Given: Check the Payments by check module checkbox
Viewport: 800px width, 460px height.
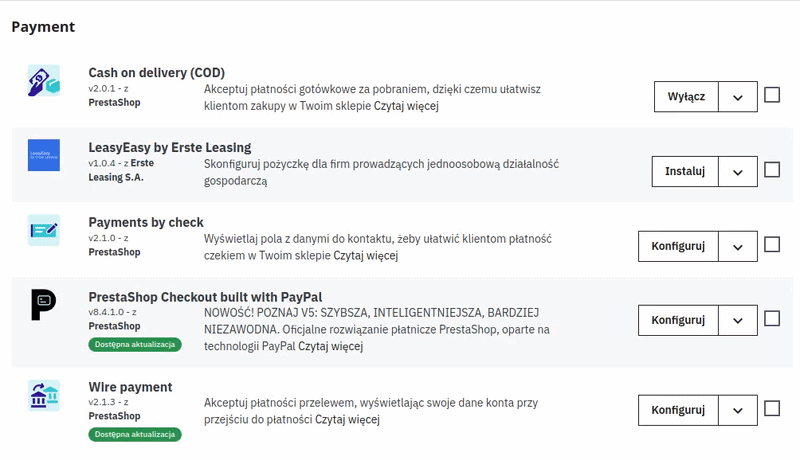Looking at the screenshot, I should point(772,245).
